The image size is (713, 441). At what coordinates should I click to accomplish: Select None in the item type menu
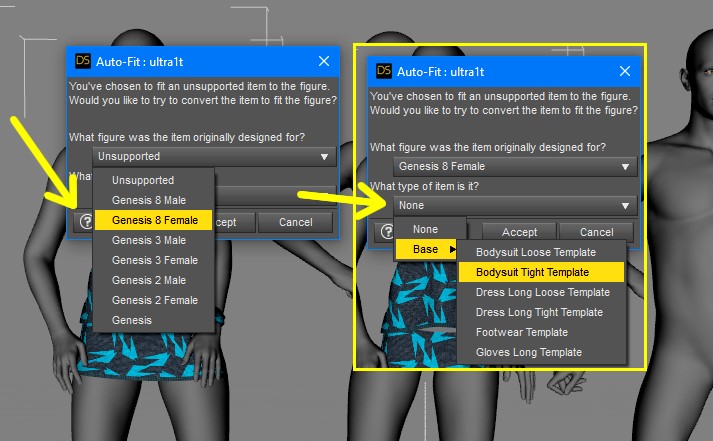tap(430, 229)
